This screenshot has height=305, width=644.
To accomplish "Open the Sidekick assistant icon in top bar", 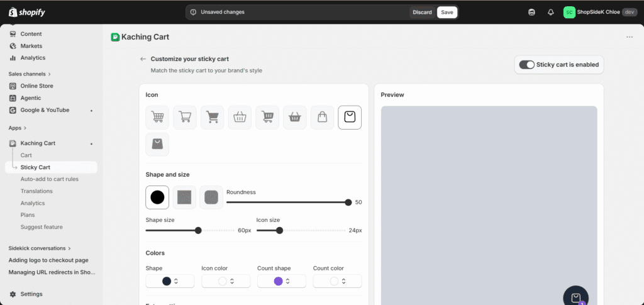I will point(531,13).
